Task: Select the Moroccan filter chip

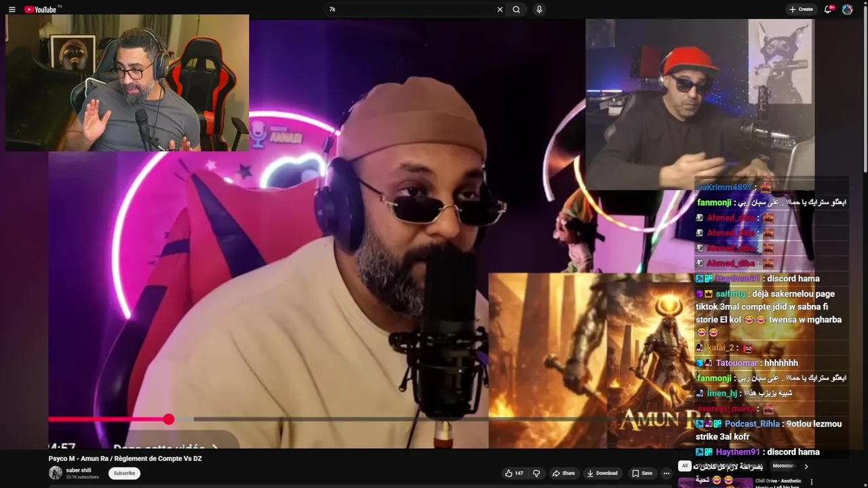Action: tap(783, 466)
